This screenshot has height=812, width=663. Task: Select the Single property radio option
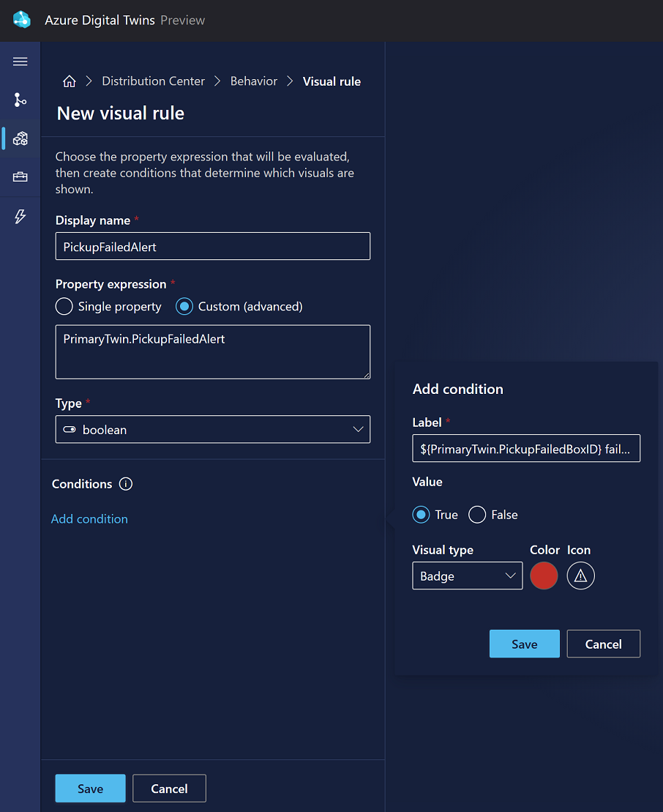coord(64,307)
